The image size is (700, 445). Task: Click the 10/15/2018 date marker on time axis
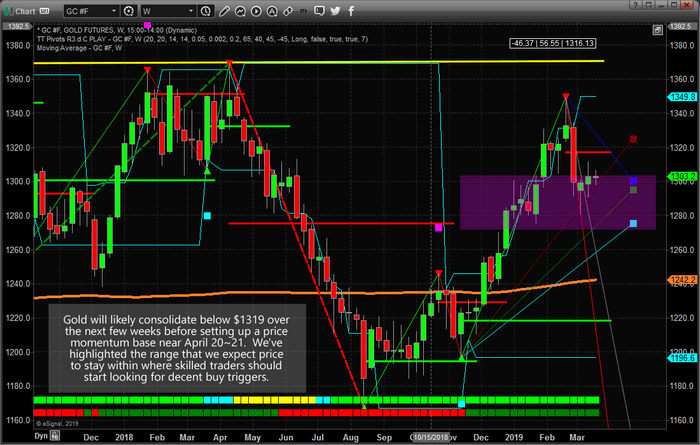point(431,437)
